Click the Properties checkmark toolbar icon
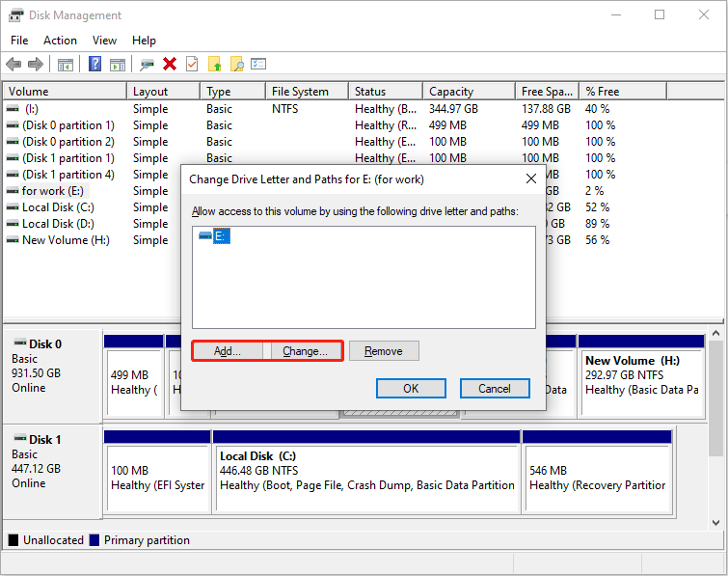 click(x=192, y=64)
